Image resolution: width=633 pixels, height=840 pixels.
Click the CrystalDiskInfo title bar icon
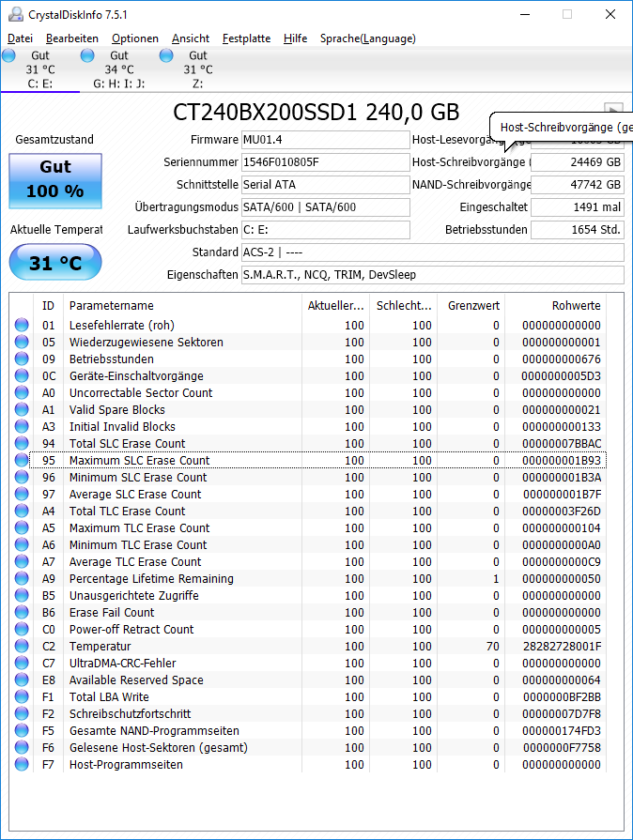click(x=16, y=14)
